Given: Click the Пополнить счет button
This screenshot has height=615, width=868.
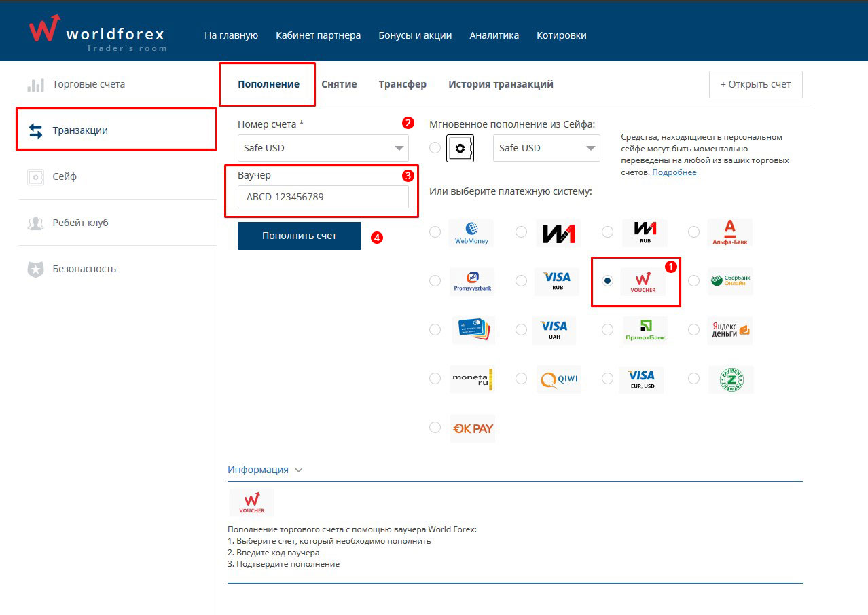Looking at the screenshot, I should [x=300, y=236].
